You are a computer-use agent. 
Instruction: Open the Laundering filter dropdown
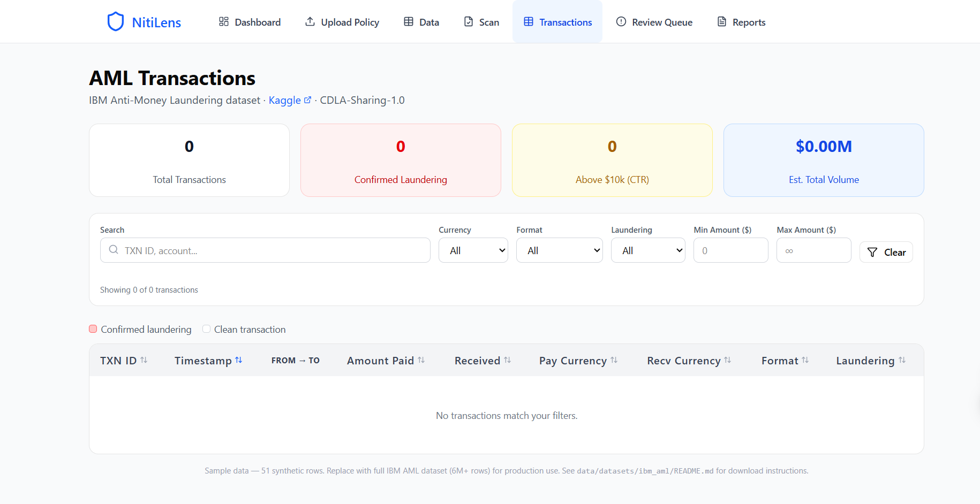[647, 250]
